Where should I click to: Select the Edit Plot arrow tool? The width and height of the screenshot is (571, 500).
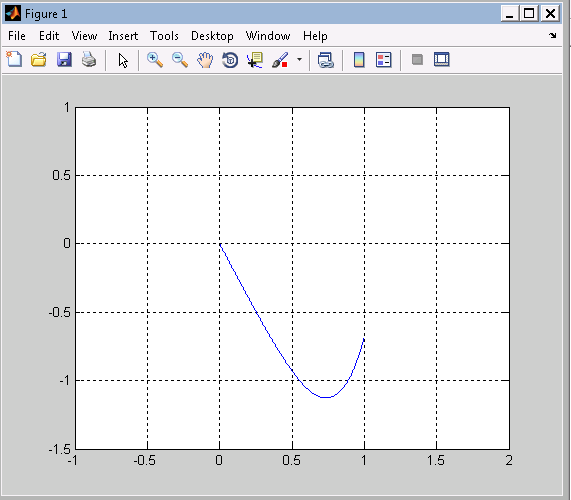tap(123, 60)
